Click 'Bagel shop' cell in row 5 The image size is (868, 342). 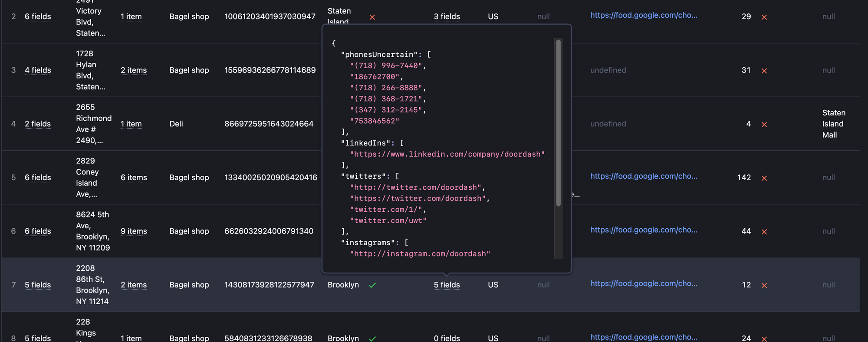[189, 178]
